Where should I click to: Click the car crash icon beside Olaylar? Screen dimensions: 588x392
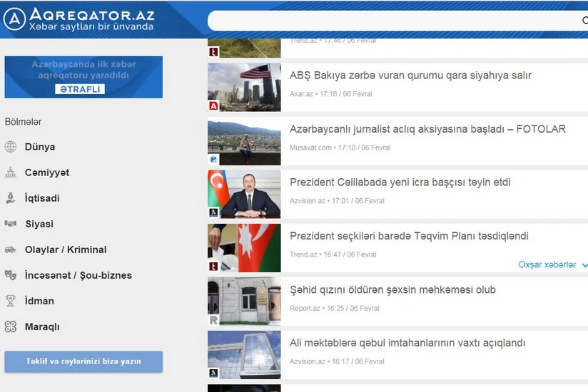(x=11, y=249)
